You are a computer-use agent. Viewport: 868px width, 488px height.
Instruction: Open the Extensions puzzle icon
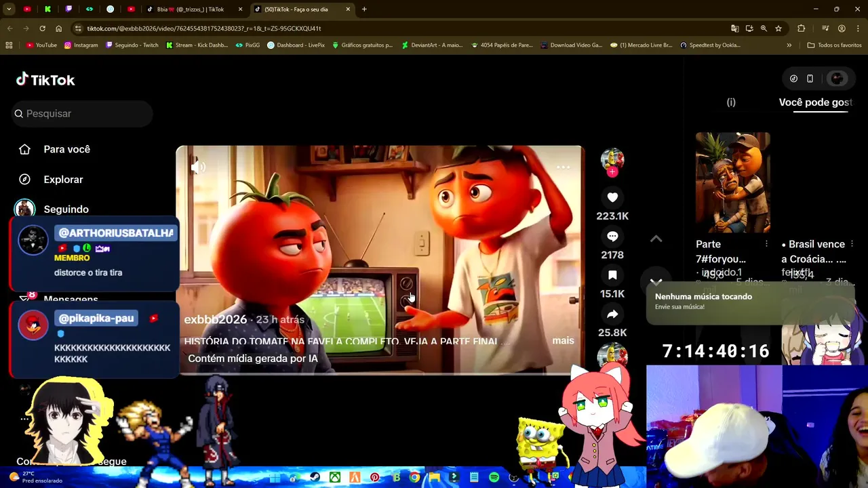click(x=802, y=28)
